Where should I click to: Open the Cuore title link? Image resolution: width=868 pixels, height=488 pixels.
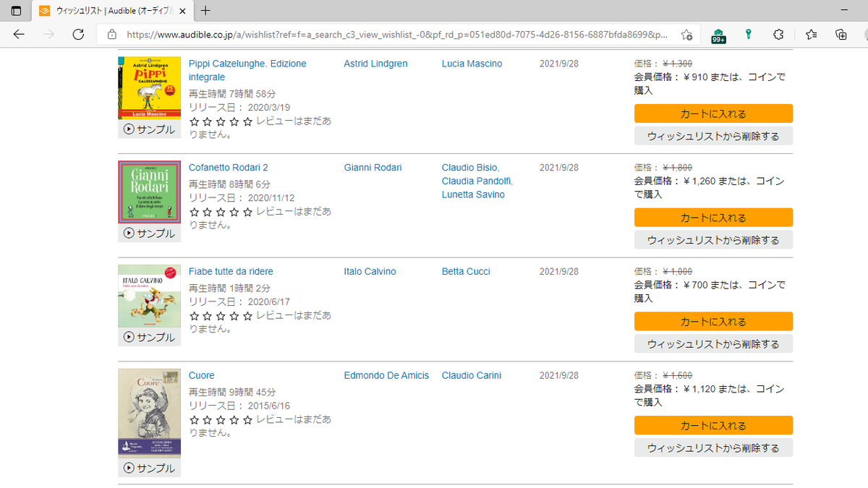click(202, 375)
